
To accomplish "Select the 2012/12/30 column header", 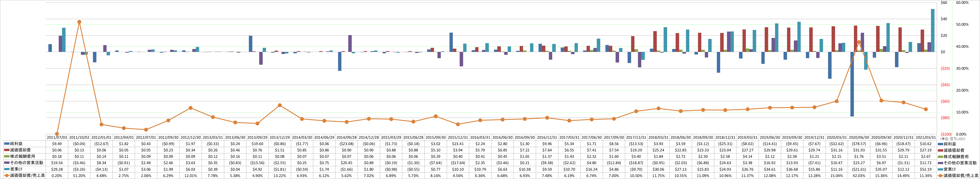I will tap(191, 138).
